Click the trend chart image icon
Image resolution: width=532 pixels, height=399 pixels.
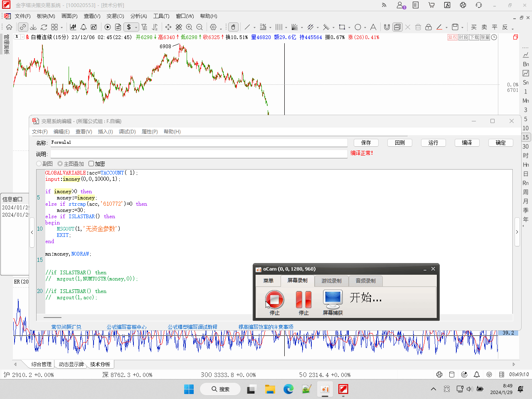coord(94,27)
